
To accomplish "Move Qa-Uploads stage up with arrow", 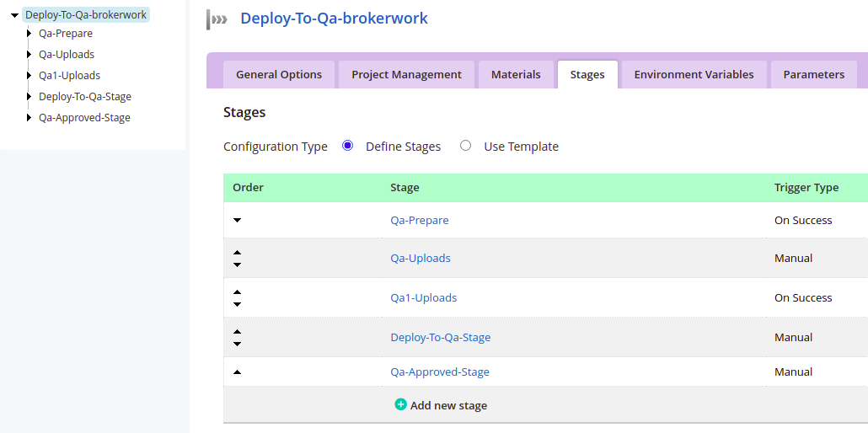I will tap(237, 252).
